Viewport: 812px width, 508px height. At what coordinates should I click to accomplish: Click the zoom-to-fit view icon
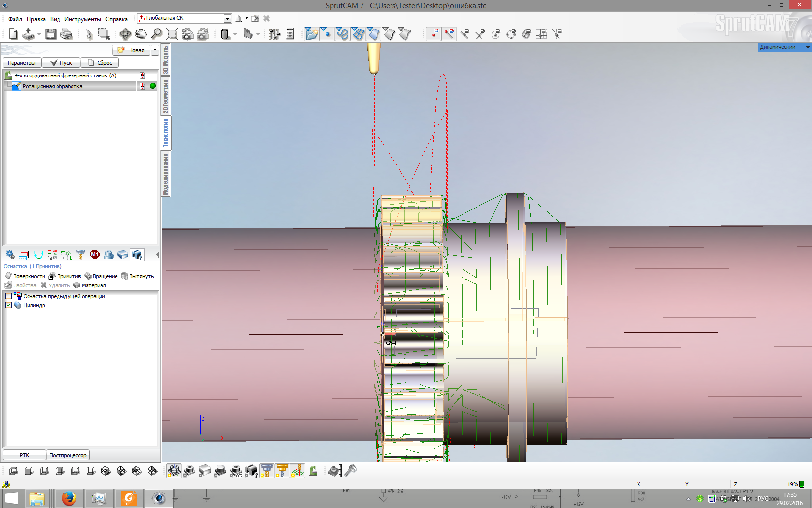point(172,34)
